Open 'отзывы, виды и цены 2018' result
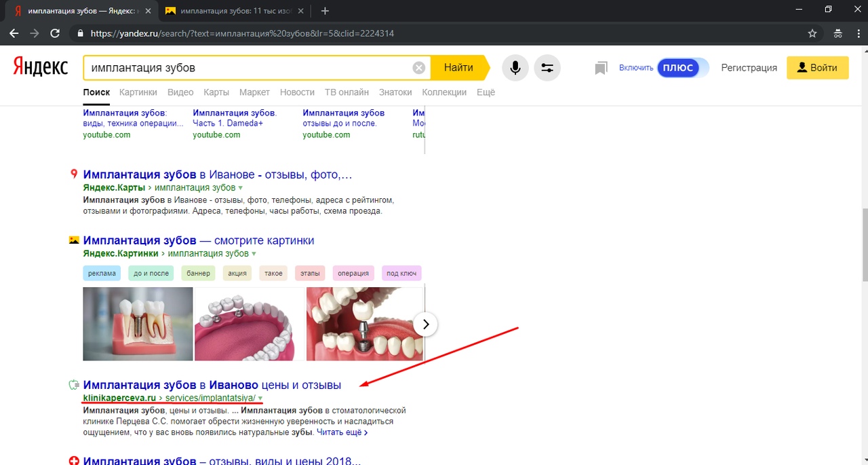The width and height of the screenshot is (868, 465). (x=221, y=462)
